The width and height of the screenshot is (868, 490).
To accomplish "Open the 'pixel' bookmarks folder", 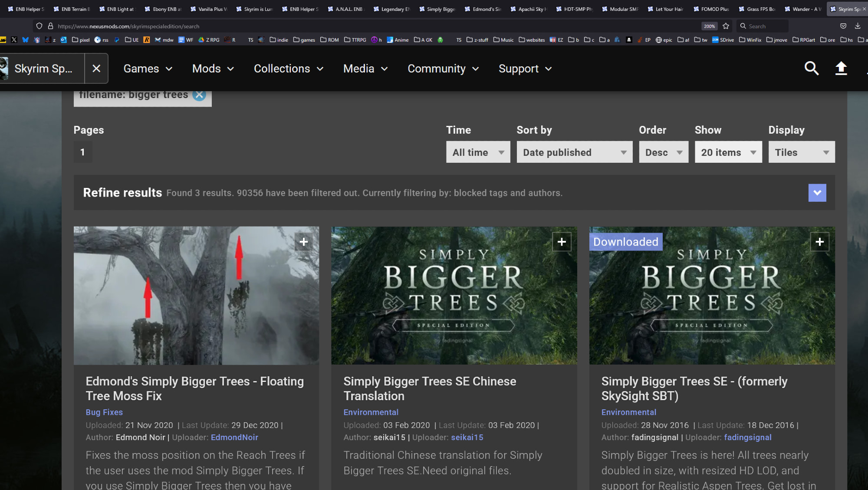I will 81,40.
